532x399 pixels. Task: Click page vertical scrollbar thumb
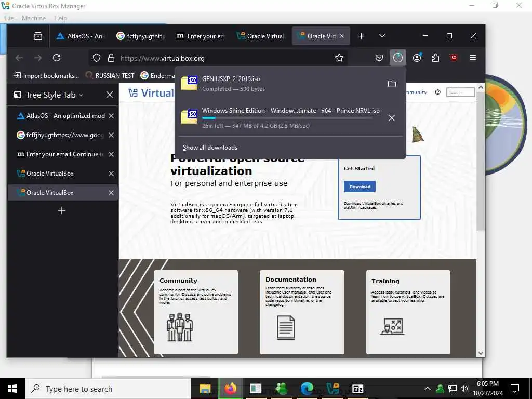[481, 163]
